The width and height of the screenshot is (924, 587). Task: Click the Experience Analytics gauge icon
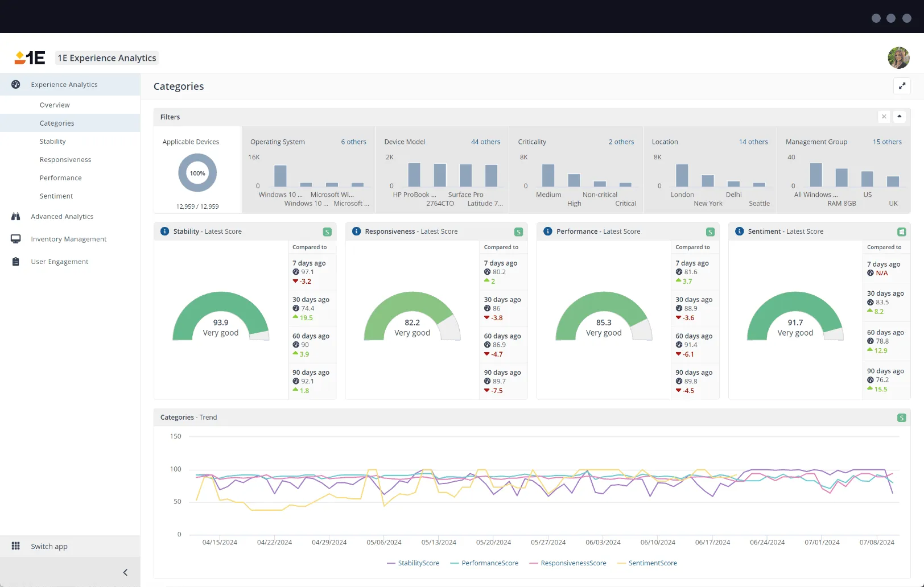16,84
